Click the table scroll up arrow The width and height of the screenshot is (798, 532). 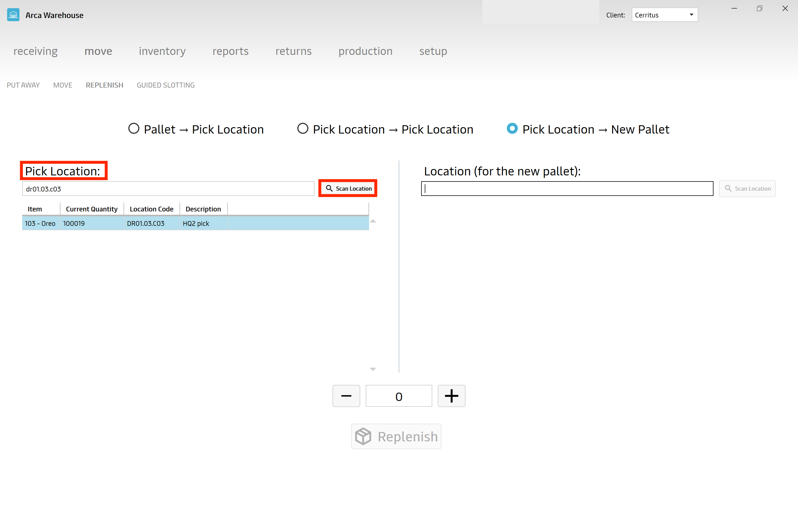[x=373, y=221]
